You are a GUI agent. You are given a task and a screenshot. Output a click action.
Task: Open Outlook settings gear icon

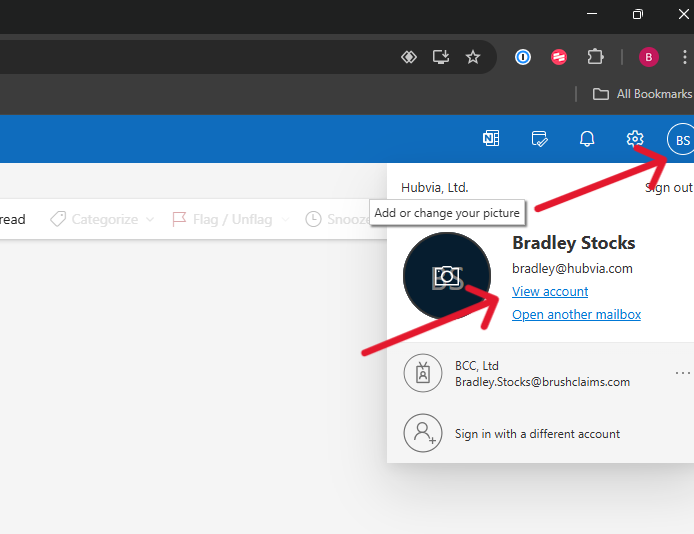(x=635, y=139)
